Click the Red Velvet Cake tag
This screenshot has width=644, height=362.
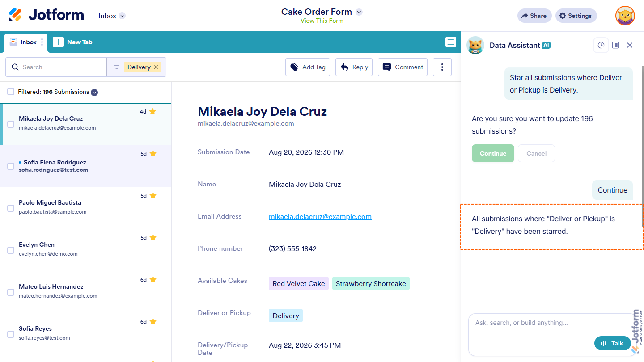coord(299,283)
